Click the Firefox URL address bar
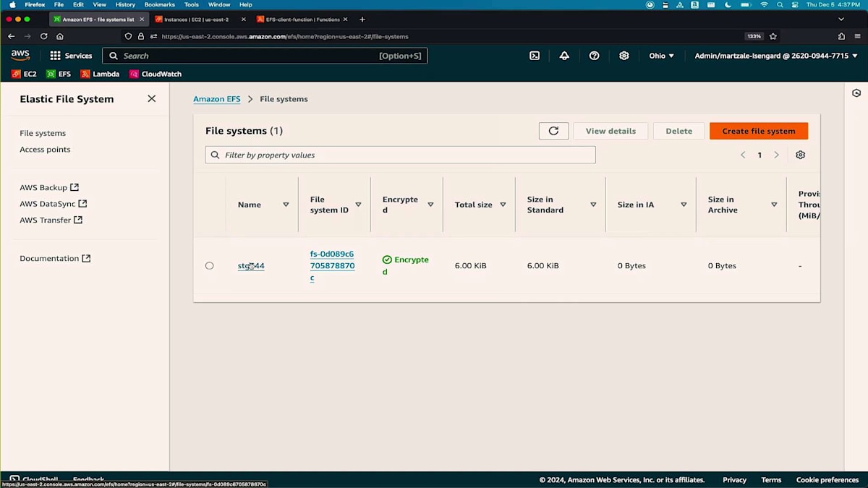Screen dimensions: 868x488 tap(434, 36)
